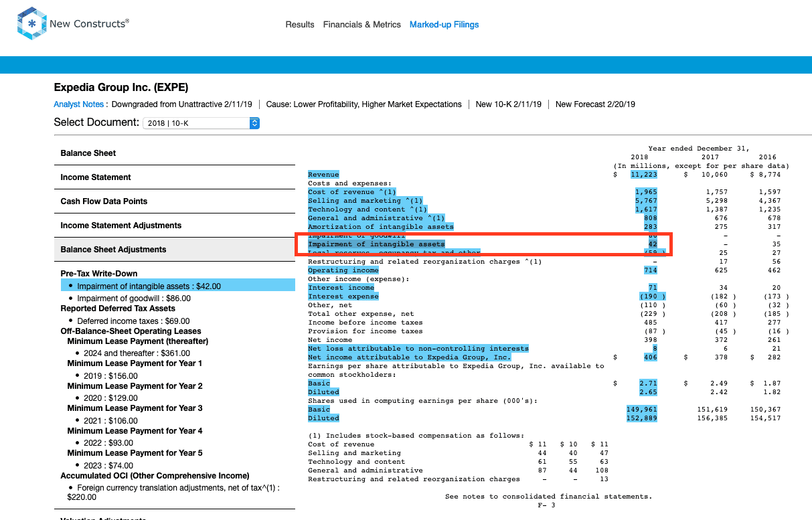Image resolution: width=812 pixels, height=520 pixels.
Task: Click Impairment of intangible assets filing line
Action: [376, 244]
